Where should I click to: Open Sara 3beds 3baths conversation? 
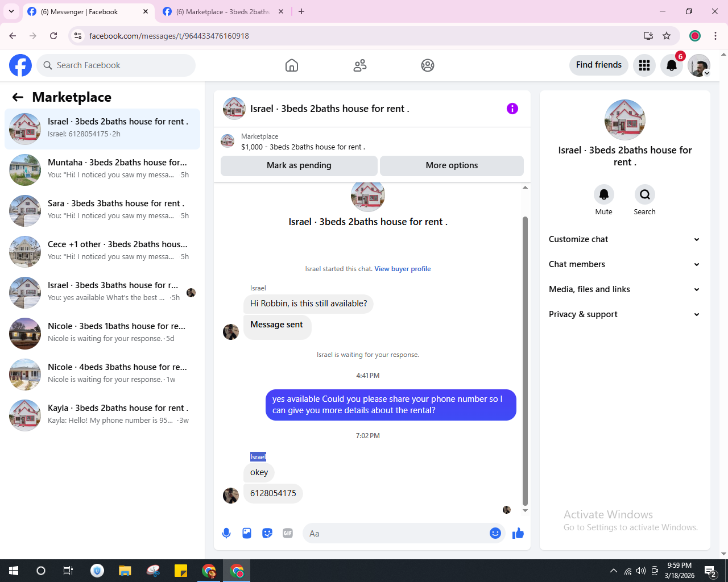tap(102, 211)
